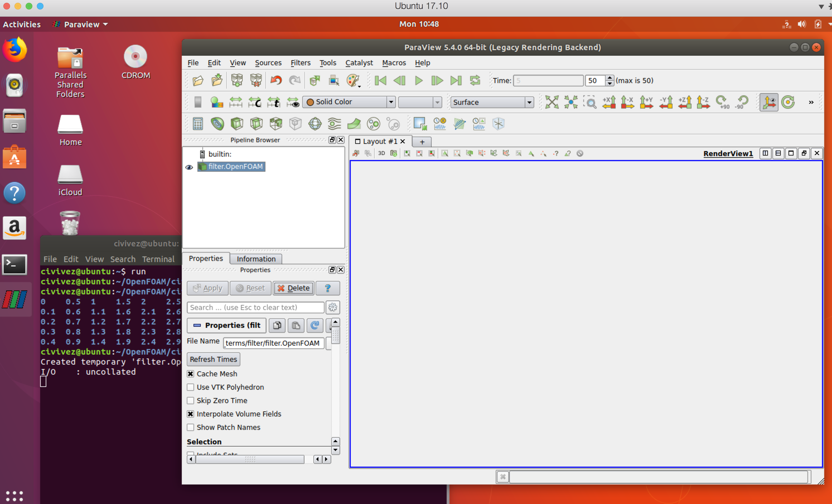Apply the Contour filter icon
The height and width of the screenshot is (504, 832).
(217, 124)
